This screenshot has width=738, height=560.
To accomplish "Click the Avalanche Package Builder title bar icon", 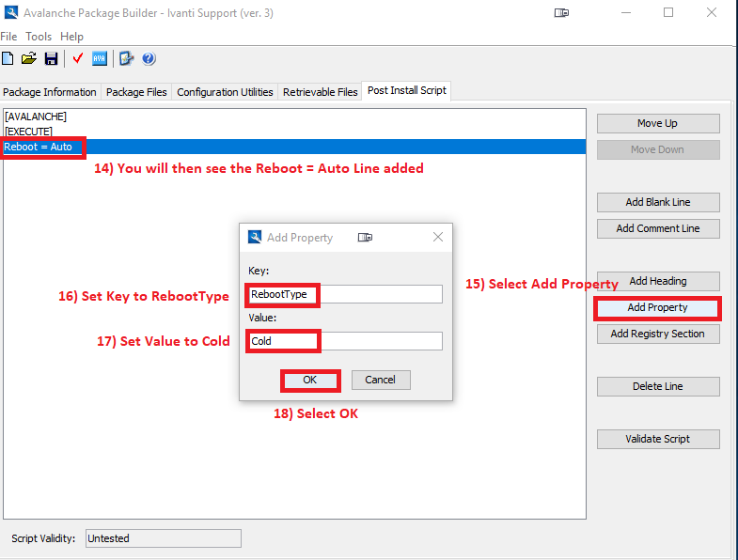I will 11,12.
